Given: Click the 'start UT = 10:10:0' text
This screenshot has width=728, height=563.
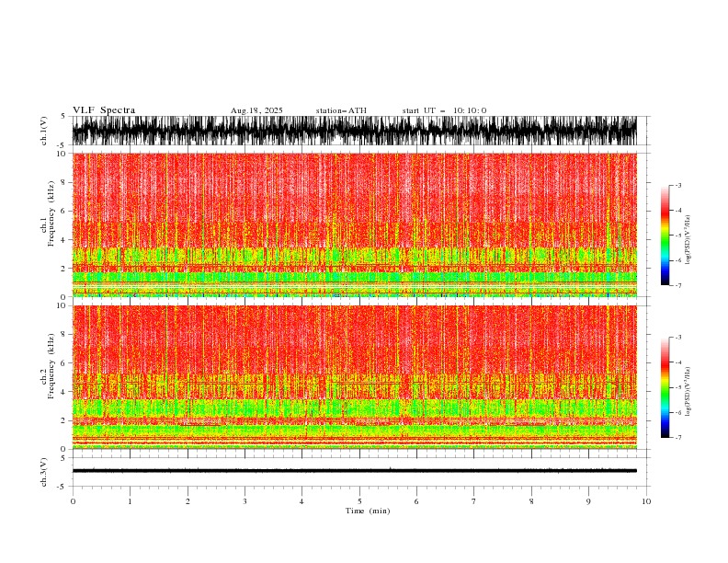Looking at the screenshot, I should (444, 110).
